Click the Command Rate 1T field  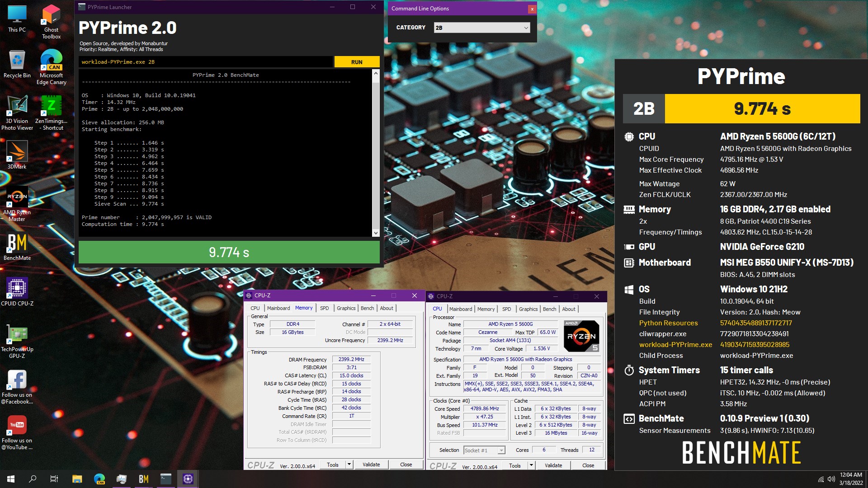351,416
